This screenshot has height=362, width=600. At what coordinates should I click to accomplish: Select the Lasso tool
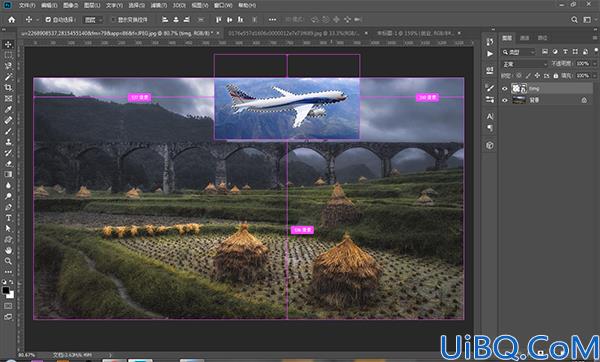(x=8, y=66)
